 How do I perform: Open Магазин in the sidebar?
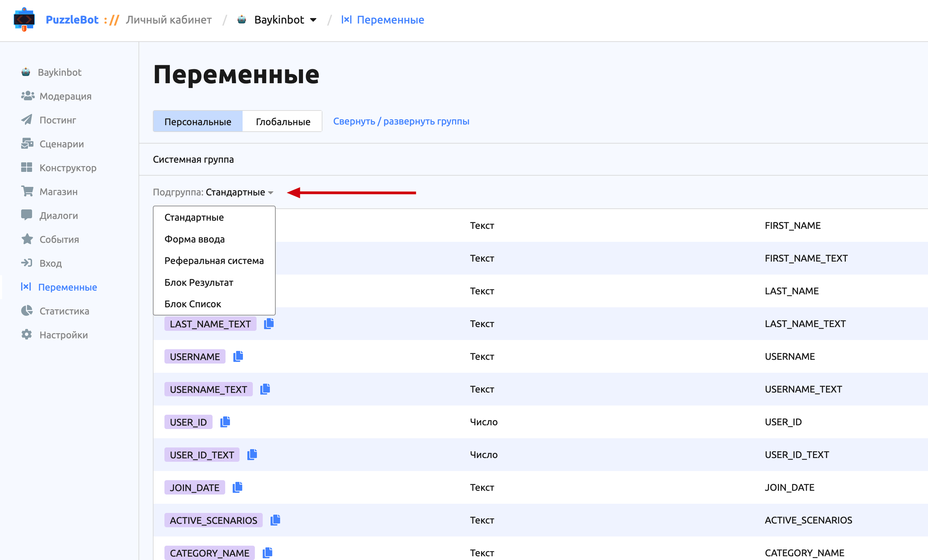click(x=49, y=191)
